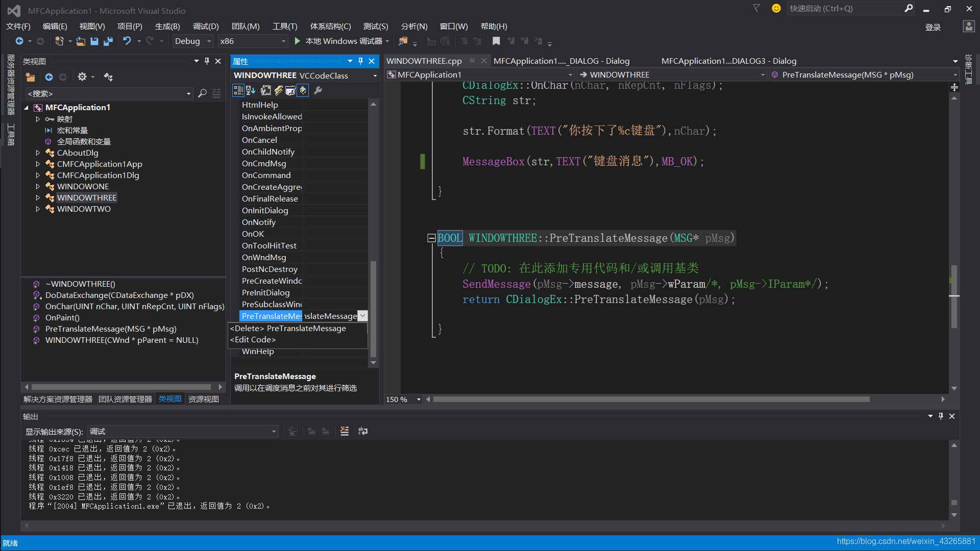Choose the <Edit Code> option

coord(253,340)
